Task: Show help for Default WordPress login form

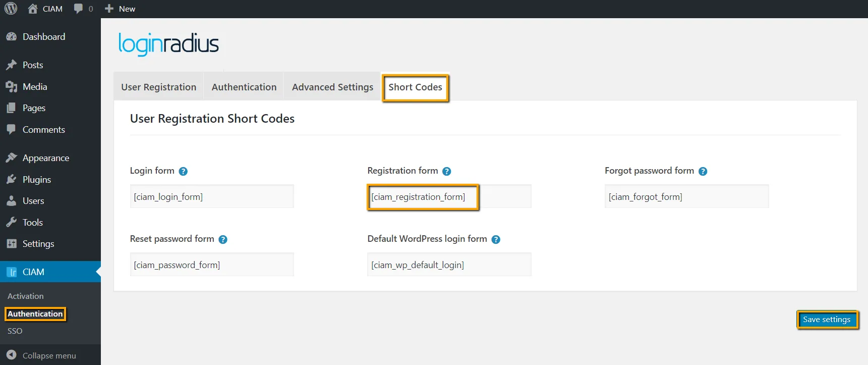Action: pyautogui.click(x=496, y=239)
